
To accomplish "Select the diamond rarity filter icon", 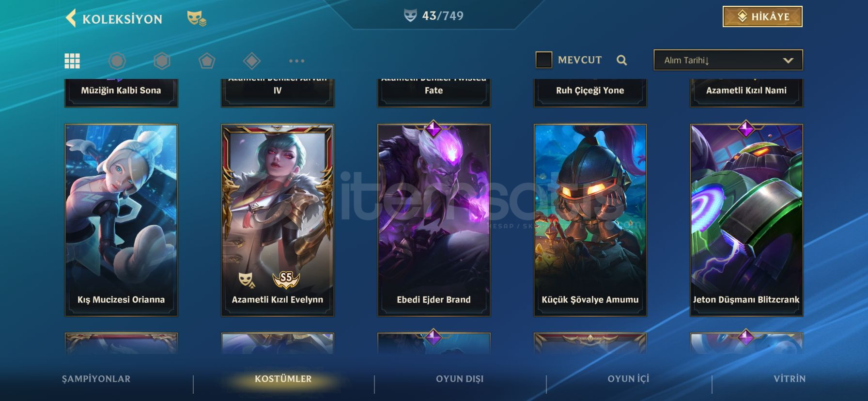I will click(252, 61).
